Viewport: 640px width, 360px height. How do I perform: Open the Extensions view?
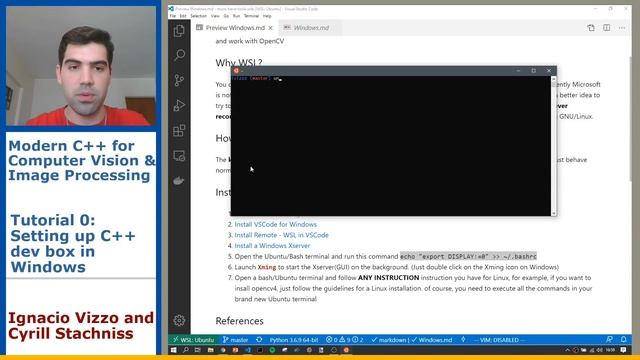(179, 131)
